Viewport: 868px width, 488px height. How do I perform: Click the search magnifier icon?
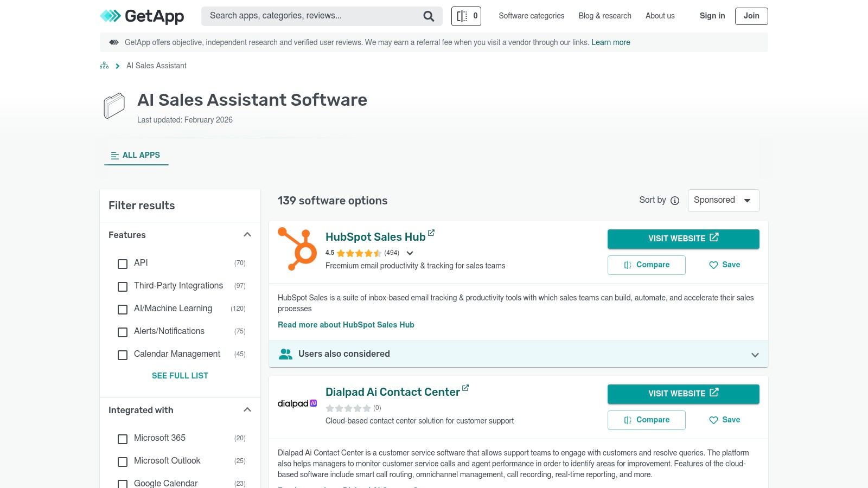click(429, 16)
